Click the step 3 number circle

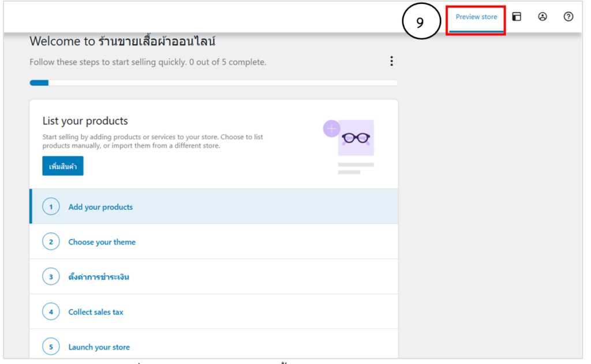click(x=51, y=277)
